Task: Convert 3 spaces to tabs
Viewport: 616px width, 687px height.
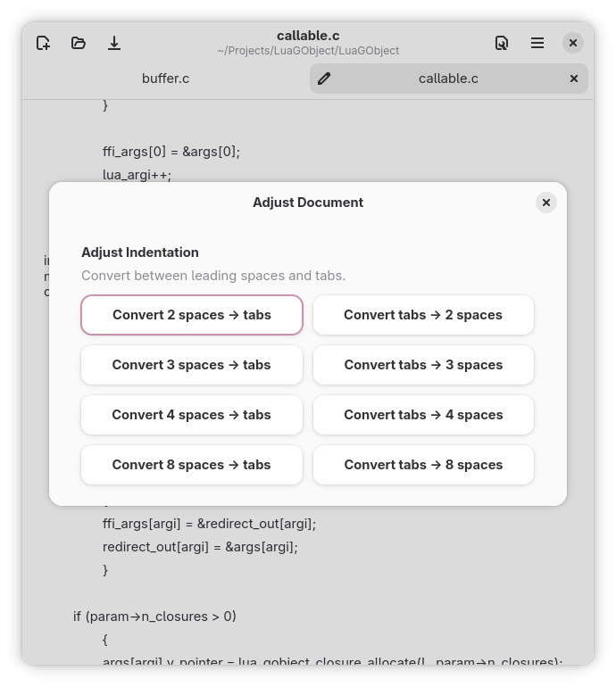Action: coord(192,365)
